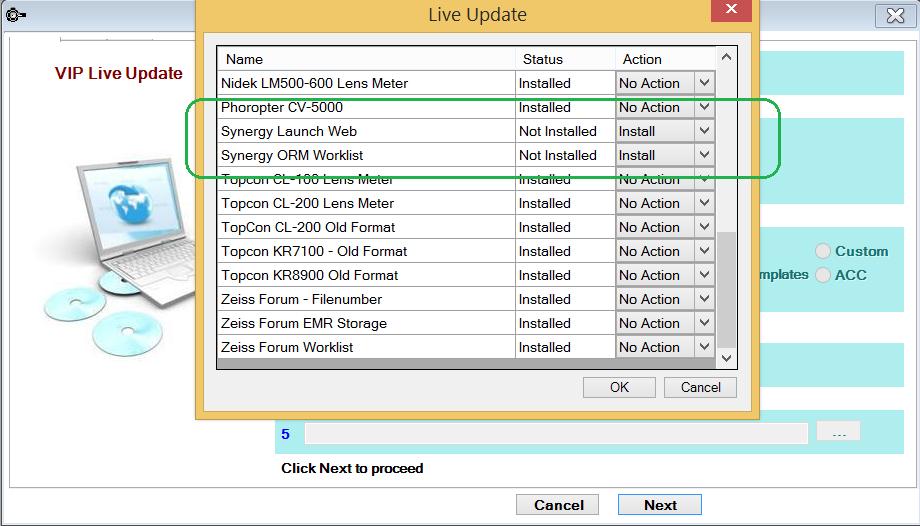Close the Live Update dialog
Image resolution: width=920 pixels, height=526 pixels.
(731, 10)
